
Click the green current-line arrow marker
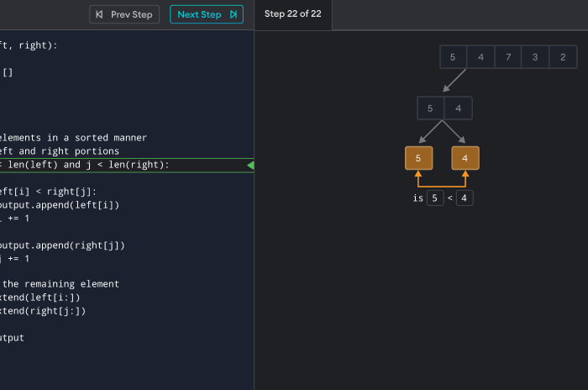249,165
